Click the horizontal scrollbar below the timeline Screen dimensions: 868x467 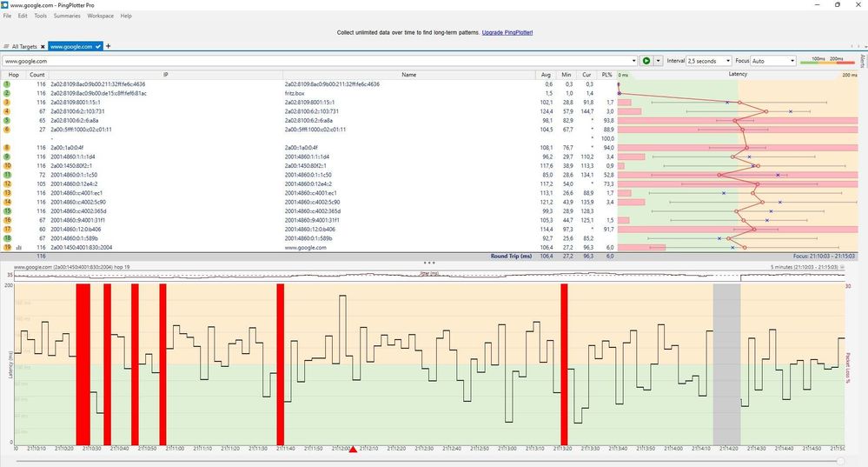click(430, 461)
